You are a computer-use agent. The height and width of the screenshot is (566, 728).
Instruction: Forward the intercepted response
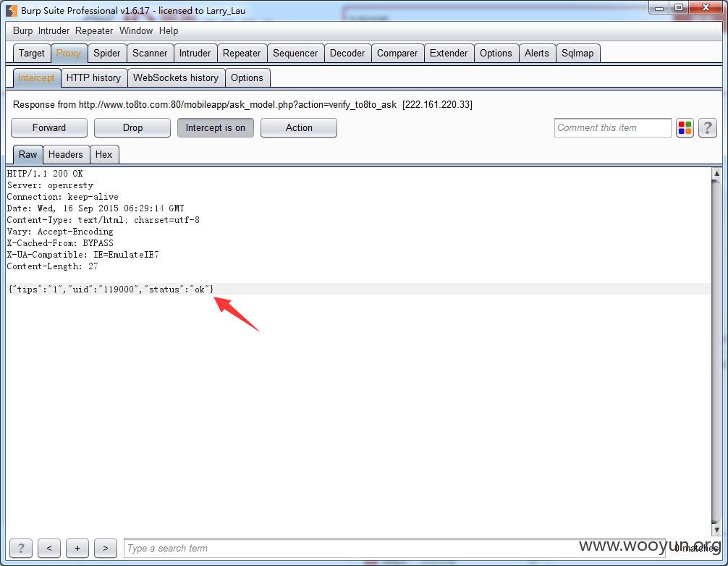pyautogui.click(x=49, y=127)
